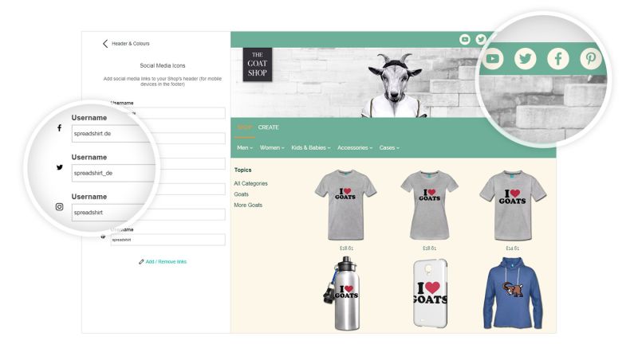Open the Accessories dropdown menu
This screenshot has width=638, height=364.
click(355, 147)
